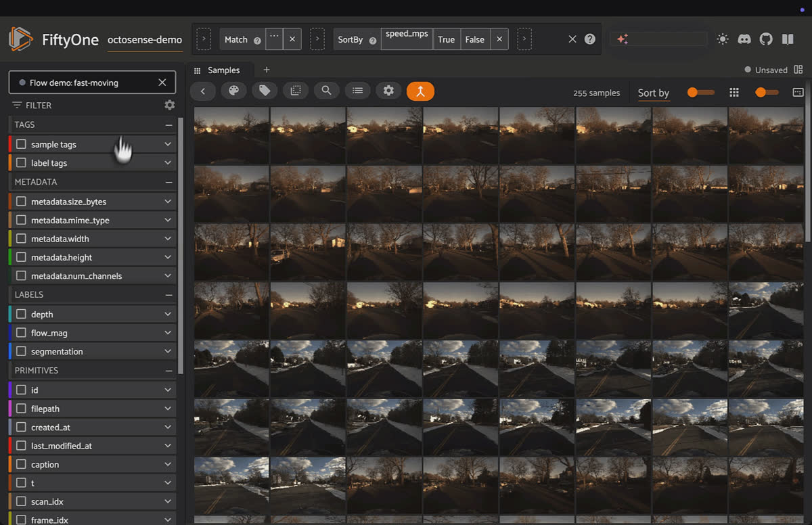Viewport: 812px width, 525px height.
Task: Click the octosense-demo dataset name
Action: [145, 40]
